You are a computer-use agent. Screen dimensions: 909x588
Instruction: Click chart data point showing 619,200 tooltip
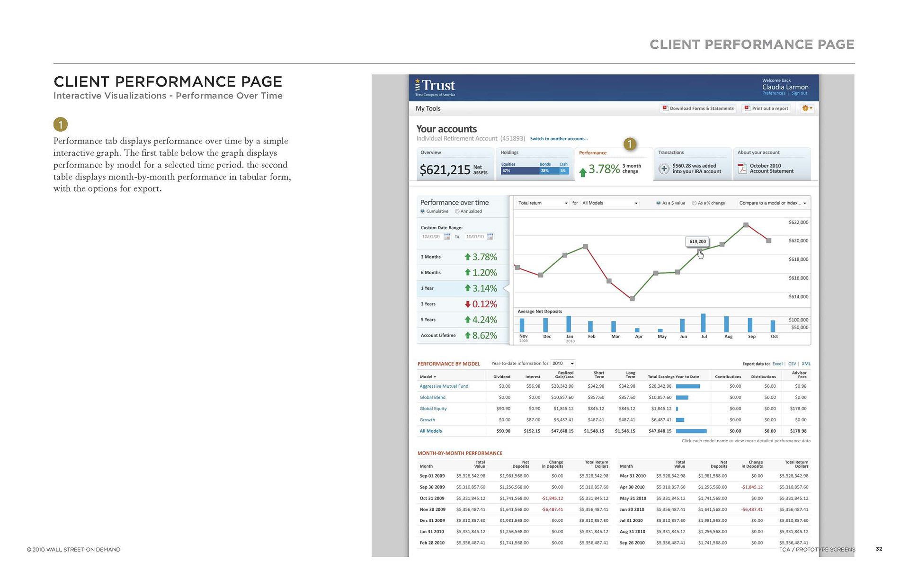(699, 251)
